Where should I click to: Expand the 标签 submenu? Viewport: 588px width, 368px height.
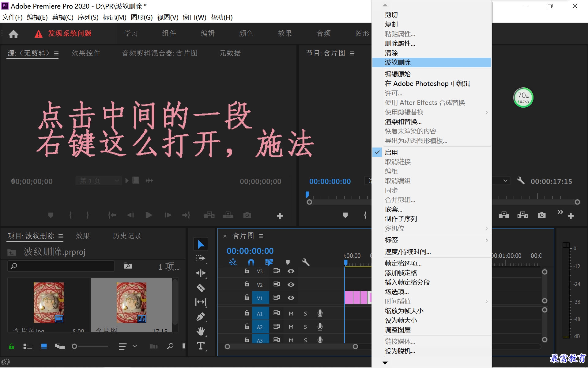[432, 240]
